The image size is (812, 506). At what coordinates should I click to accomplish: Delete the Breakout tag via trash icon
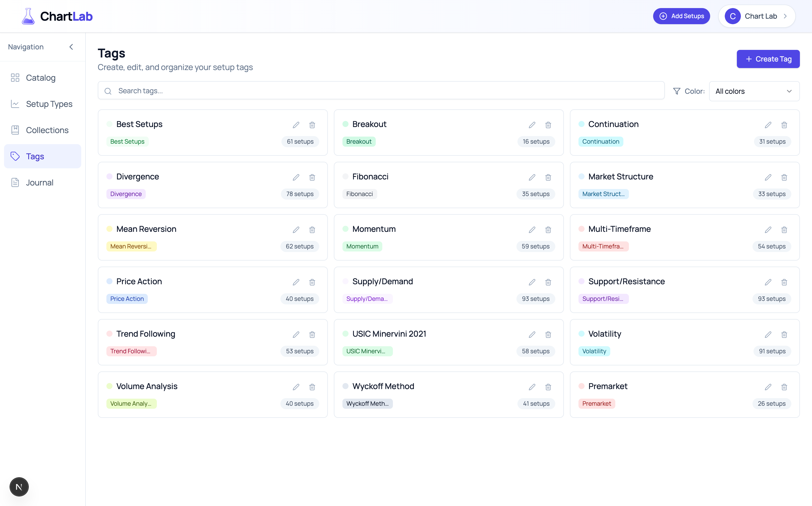(548, 125)
